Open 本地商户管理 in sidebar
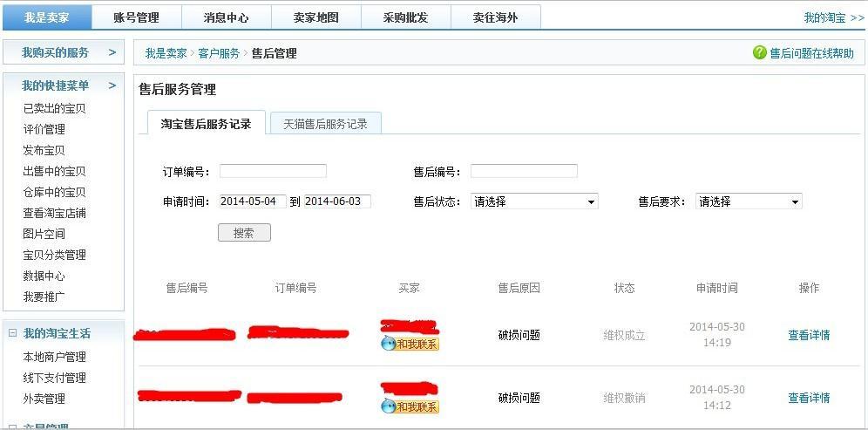 pyautogui.click(x=54, y=357)
